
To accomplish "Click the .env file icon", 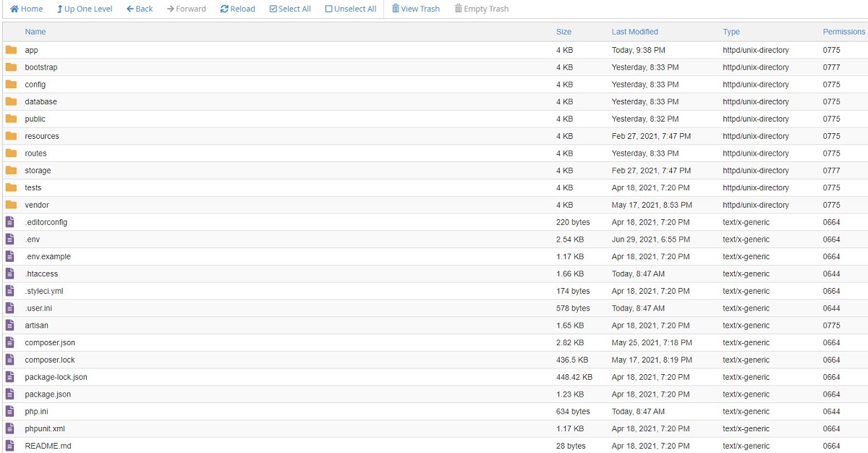I will [x=10, y=240].
